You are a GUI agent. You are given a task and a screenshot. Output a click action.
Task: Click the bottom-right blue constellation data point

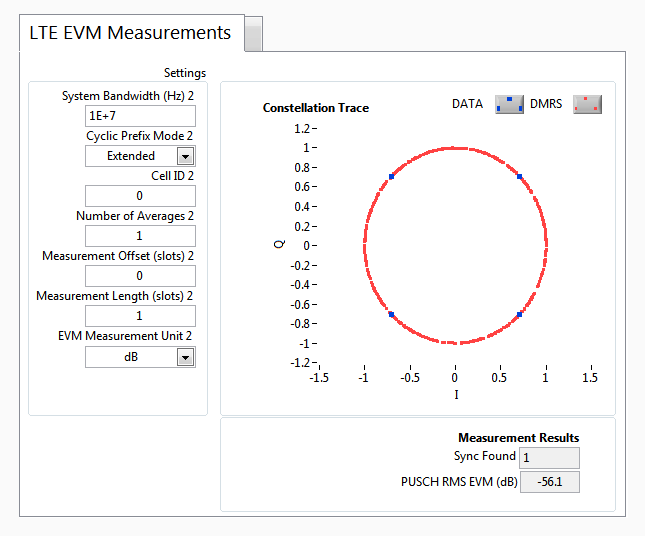(x=519, y=314)
